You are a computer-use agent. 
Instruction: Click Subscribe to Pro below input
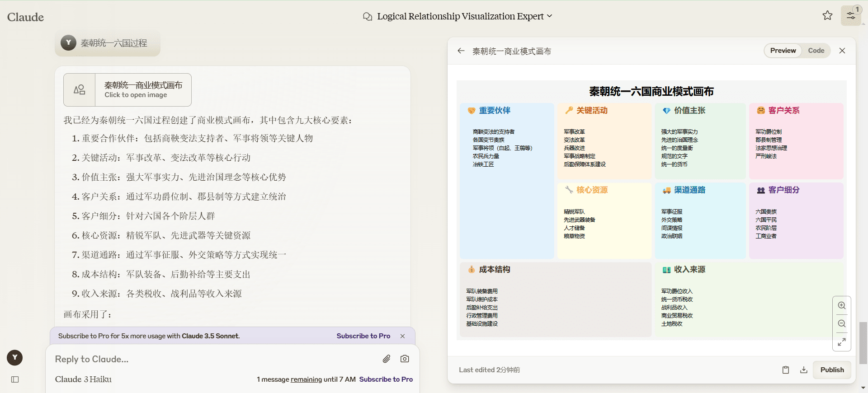pos(386,379)
